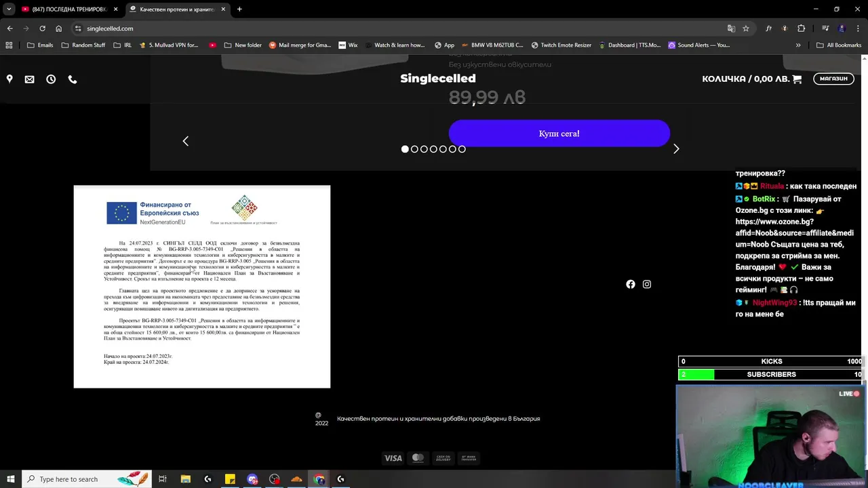Open a new browser tab
868x488 pixels.
[239, 9]
